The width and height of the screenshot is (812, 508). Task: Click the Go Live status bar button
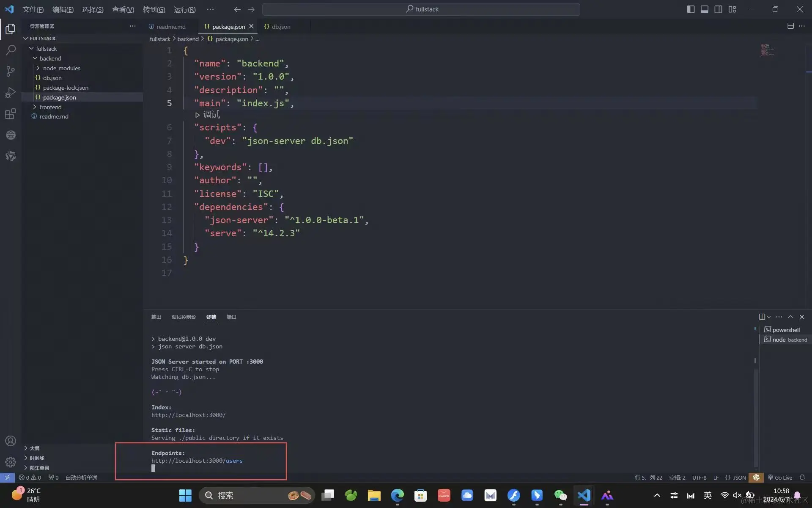coord(780,478)
